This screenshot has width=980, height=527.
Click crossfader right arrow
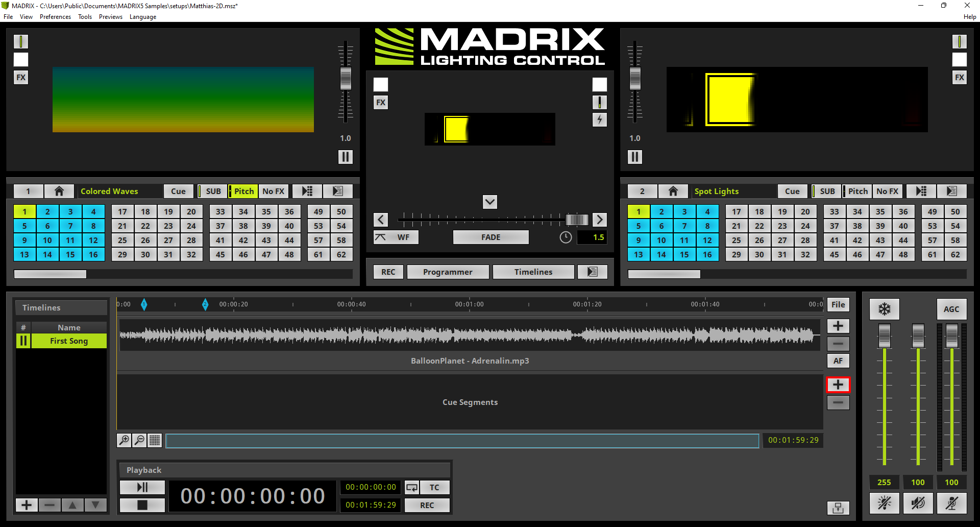(x=600, y=220)
